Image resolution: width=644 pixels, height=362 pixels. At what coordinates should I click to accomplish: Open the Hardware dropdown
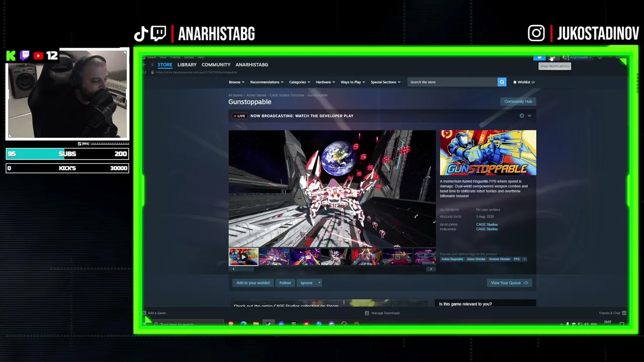point(326,82)
